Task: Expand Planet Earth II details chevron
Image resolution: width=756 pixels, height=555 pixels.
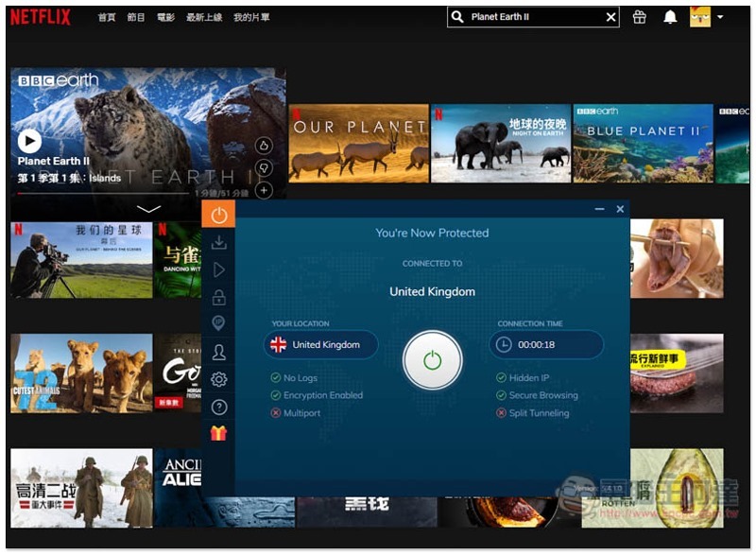Action: pos(148,208)
